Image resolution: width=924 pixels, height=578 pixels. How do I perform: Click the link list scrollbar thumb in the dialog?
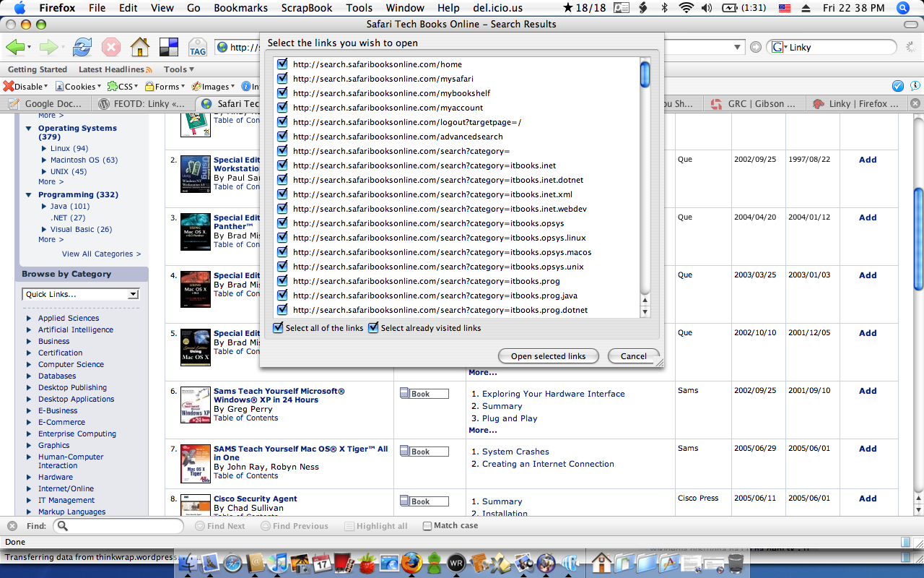click(645, 74)
